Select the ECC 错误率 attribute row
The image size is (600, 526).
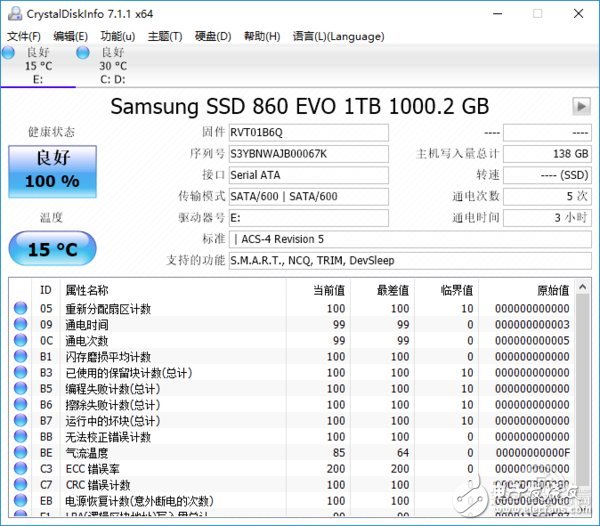click(292, 469)
